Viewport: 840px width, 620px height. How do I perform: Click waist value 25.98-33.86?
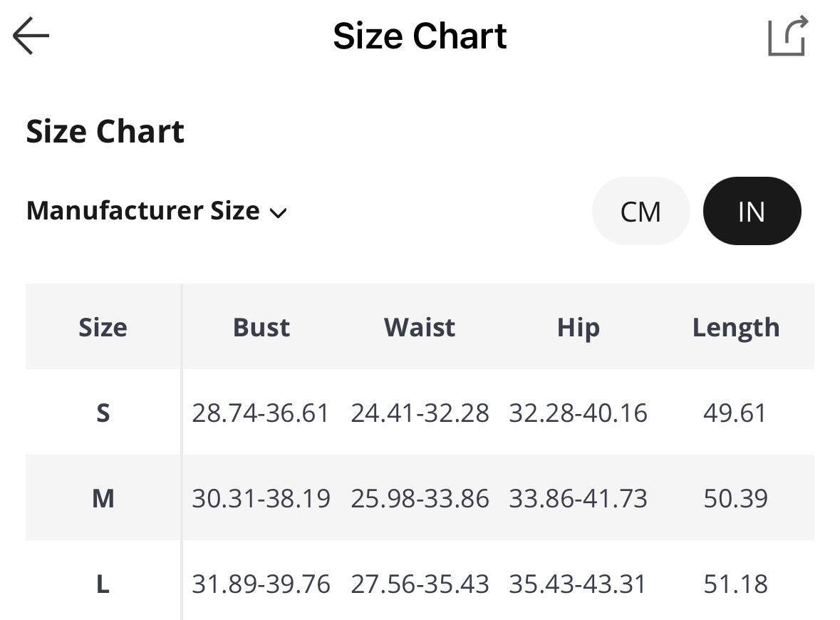(x=420, y=499)
